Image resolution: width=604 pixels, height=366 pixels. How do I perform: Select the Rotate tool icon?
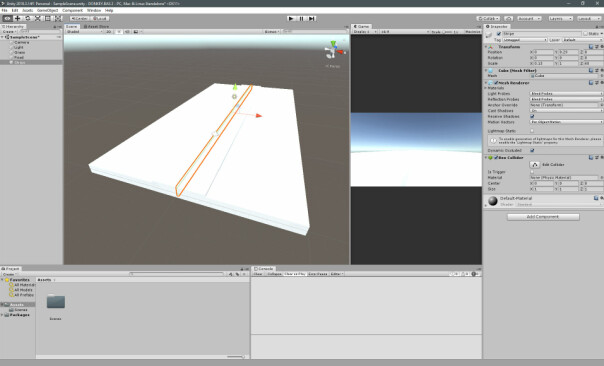pos(27,18)
